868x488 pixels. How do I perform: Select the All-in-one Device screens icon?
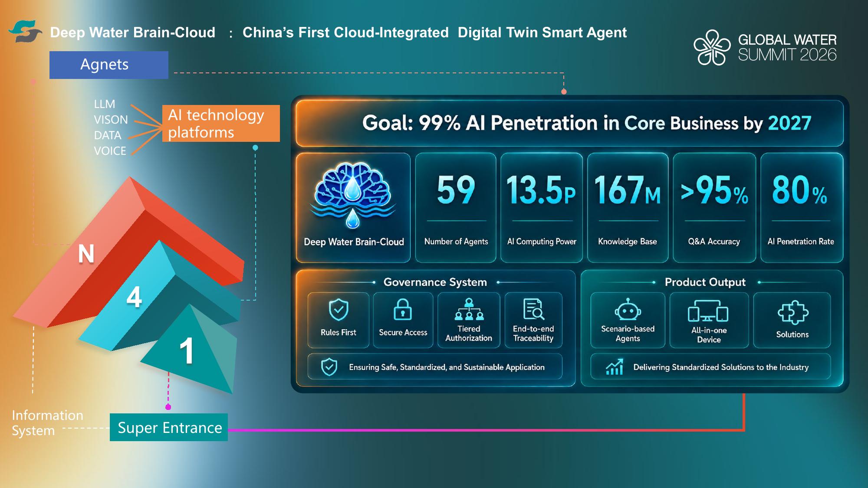click(x=708, y=311)
